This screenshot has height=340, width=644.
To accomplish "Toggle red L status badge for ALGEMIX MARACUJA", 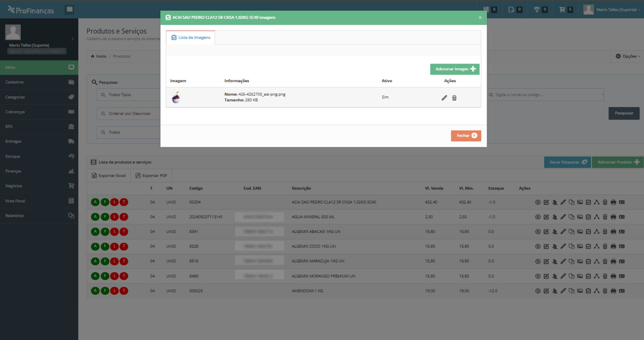I will [x=114, y=261].
